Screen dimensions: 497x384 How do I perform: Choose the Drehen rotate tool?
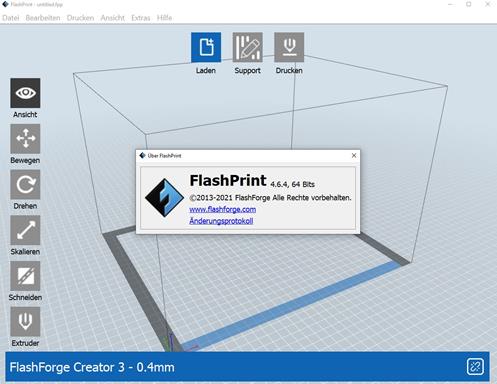pos(25,184)
